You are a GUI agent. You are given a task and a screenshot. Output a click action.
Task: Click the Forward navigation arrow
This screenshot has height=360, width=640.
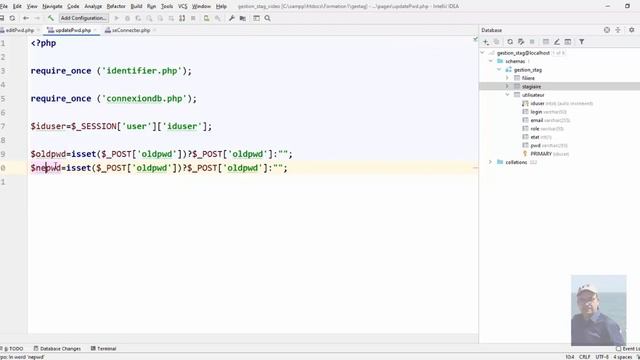point(37,18)
